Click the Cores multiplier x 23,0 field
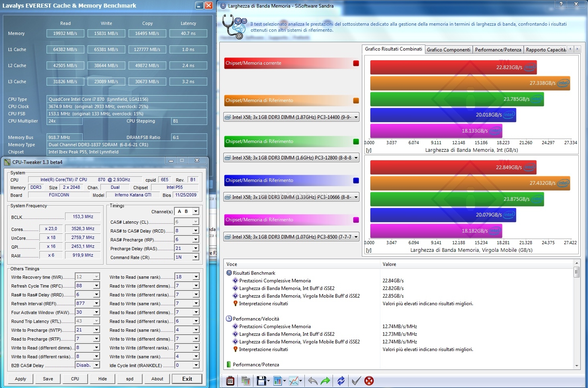 51,229
